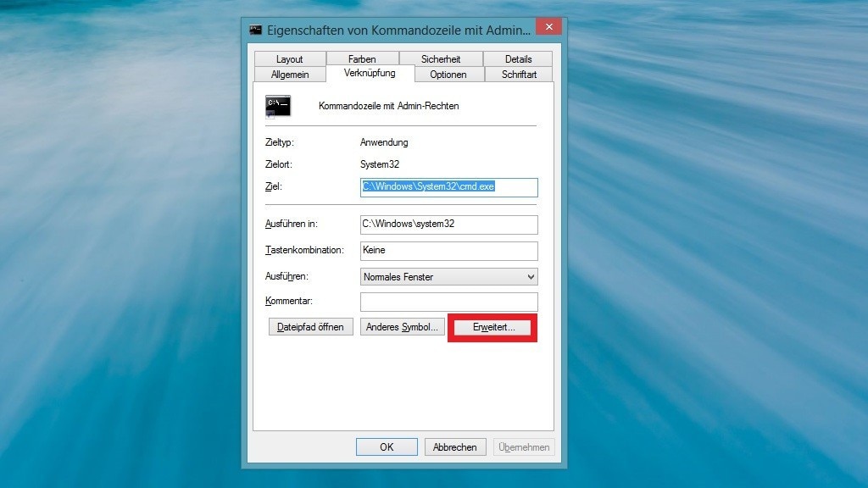Click the Abbrechen button
The image size is (868, 488).
coord(455,446)
